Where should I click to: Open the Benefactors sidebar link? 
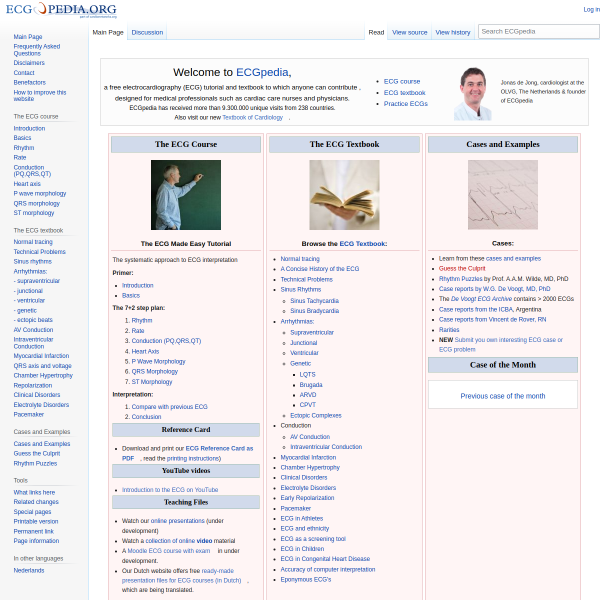(29, 83)
